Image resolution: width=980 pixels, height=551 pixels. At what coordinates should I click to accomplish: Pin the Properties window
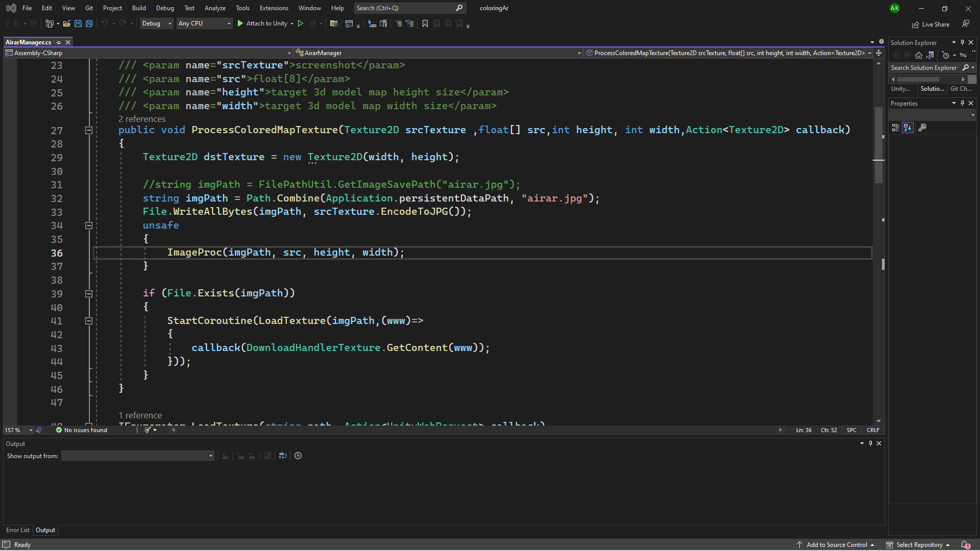962,103
